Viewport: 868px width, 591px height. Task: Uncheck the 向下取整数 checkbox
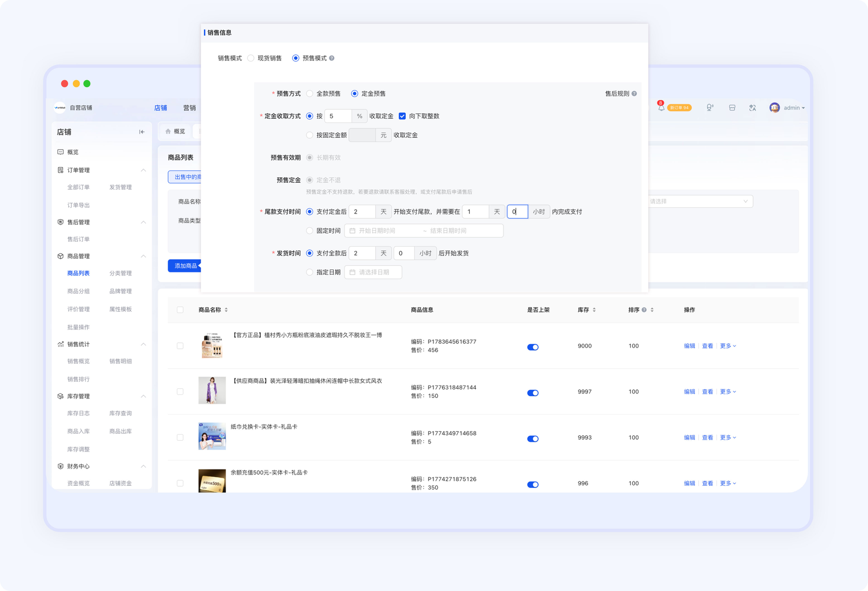402,116
